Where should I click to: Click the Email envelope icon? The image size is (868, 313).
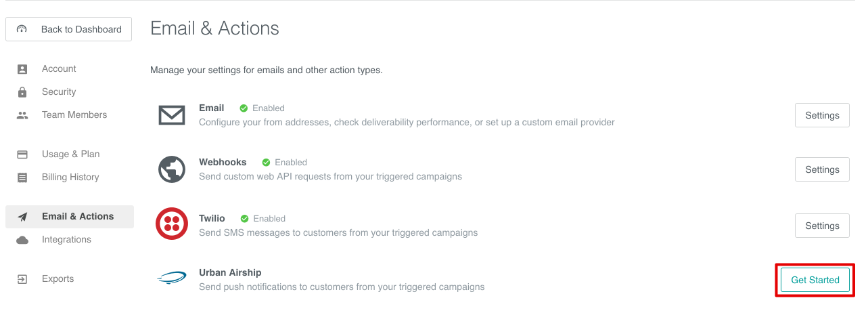tap(172, 115)
